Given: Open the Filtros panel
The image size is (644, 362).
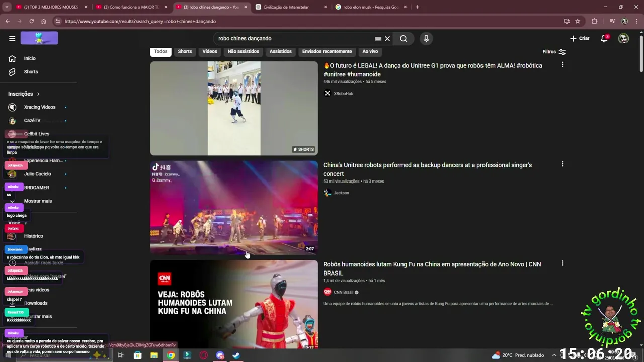Looking at the screenshot, I should tap(554, 52).
